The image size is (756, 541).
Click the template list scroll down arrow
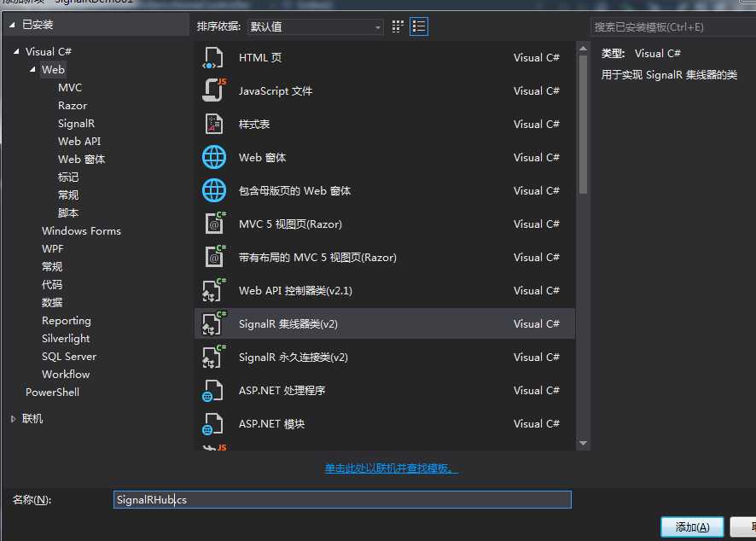pyautogui.click(x=583, y=443)
